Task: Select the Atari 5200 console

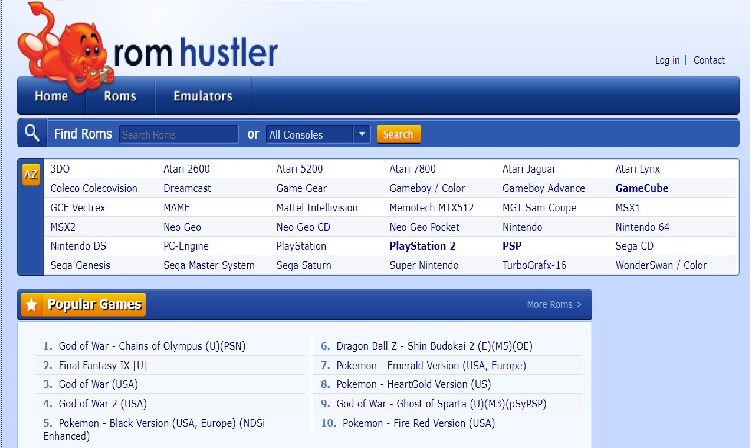Action: (x=299, y=169)
